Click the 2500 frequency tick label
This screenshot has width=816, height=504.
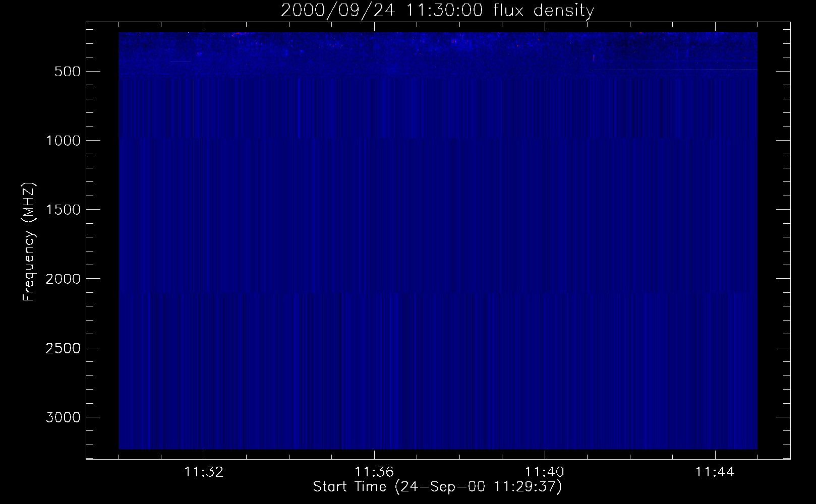(63, 348)
